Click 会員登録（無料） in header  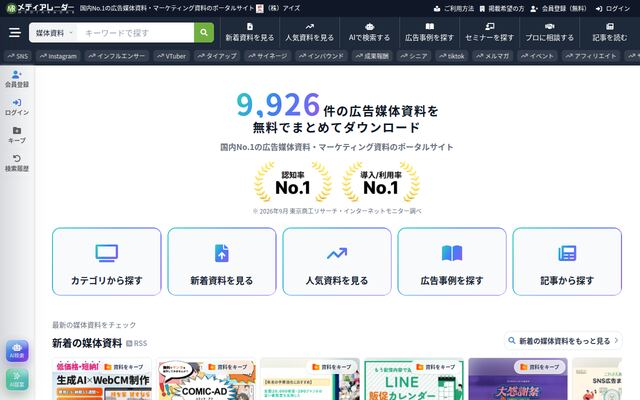click(558, 9)
